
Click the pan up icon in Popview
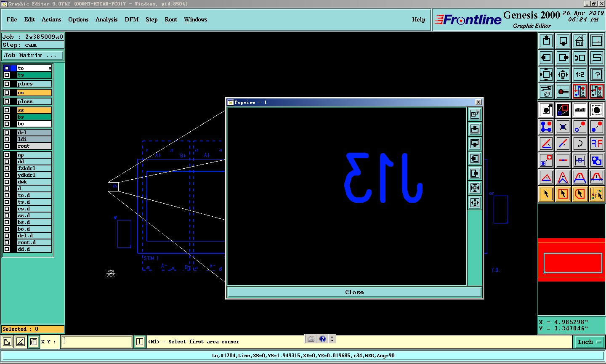coord(475,129)
